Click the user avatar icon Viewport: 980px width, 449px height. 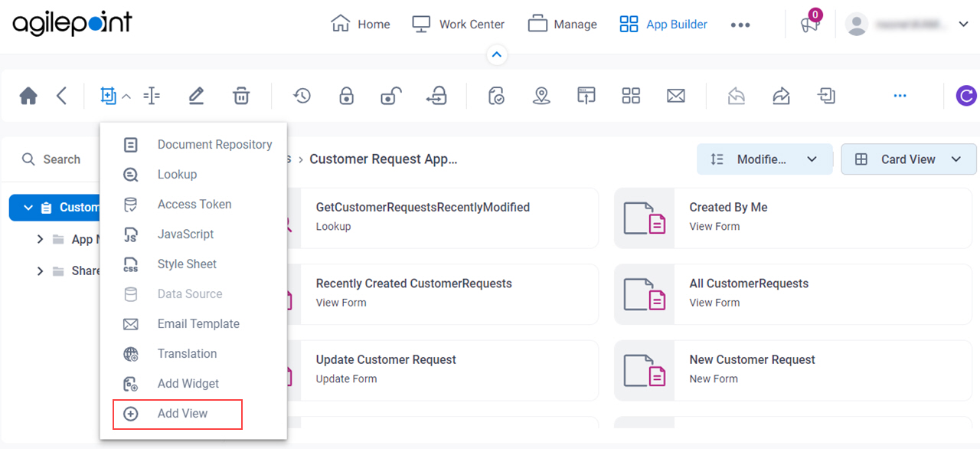coord(856,24)
